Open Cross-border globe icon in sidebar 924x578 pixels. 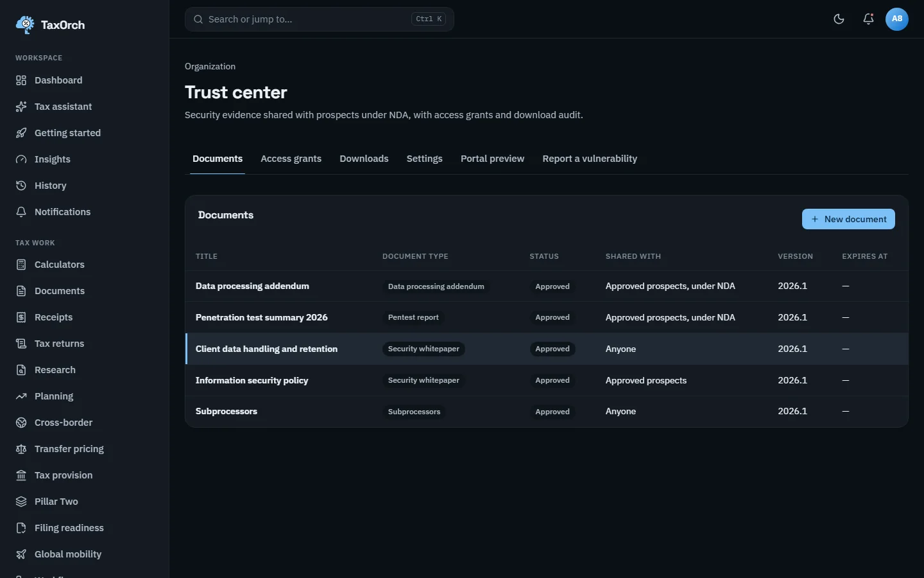(x=21, y=423)
